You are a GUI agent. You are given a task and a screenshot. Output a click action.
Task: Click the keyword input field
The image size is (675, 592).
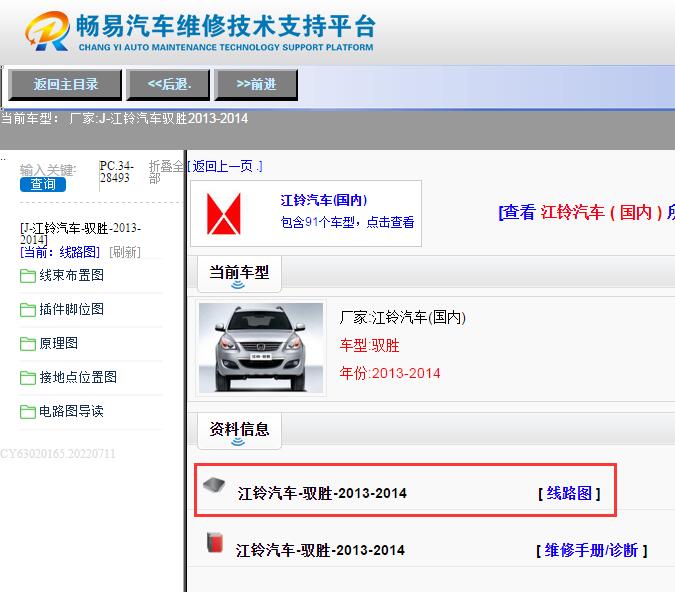point(48,170)
